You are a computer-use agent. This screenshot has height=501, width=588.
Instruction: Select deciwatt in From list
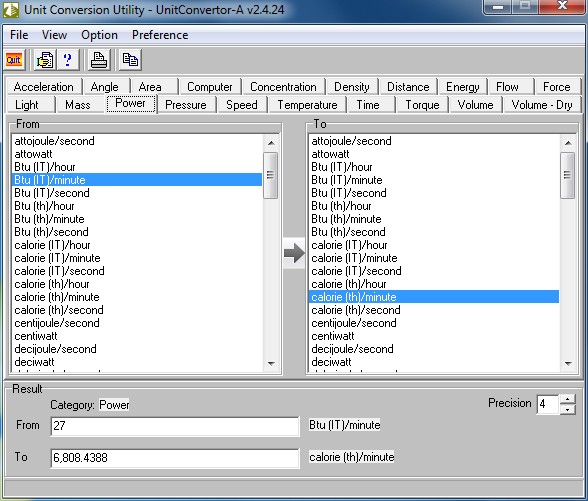(x=137, y=362)
